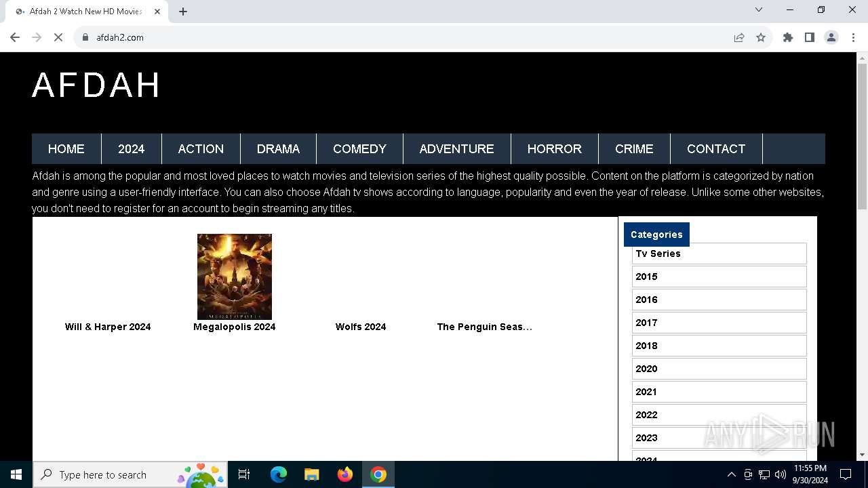The height and width of the screenshot is (488, 868).
Task: Open the CONTACT menu item
Action: [716, 148]
